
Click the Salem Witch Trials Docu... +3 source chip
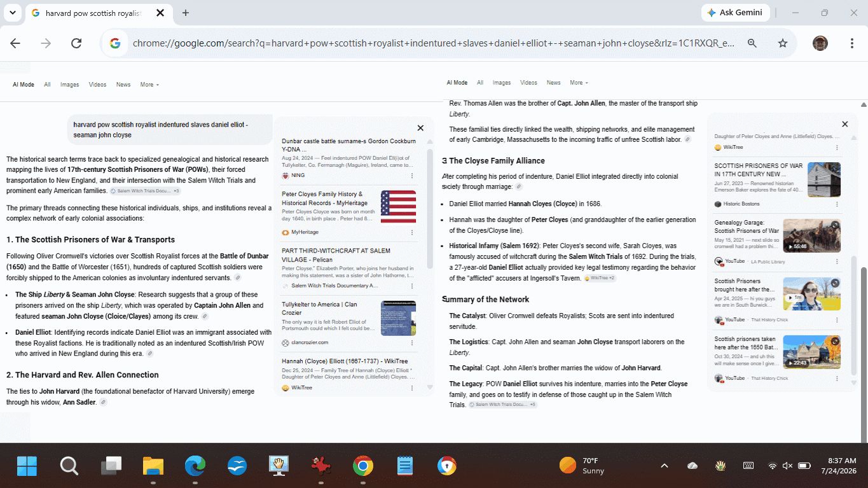coord(145,191)
